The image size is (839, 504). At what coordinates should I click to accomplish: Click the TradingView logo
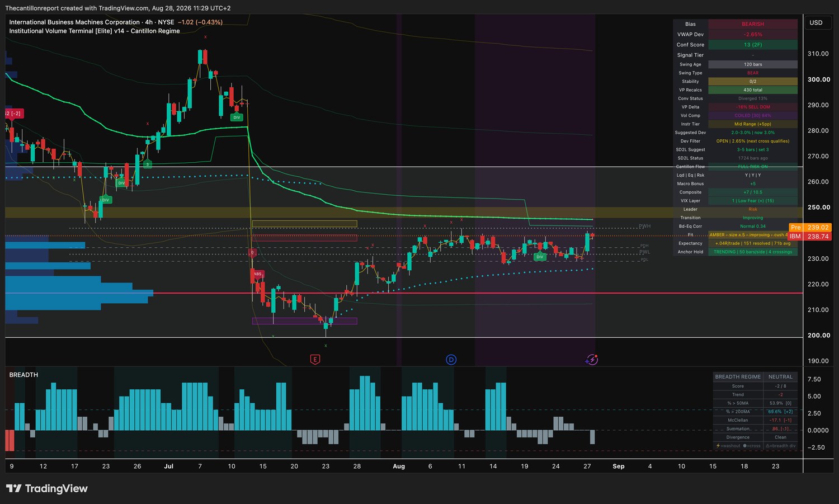[47, 488]
